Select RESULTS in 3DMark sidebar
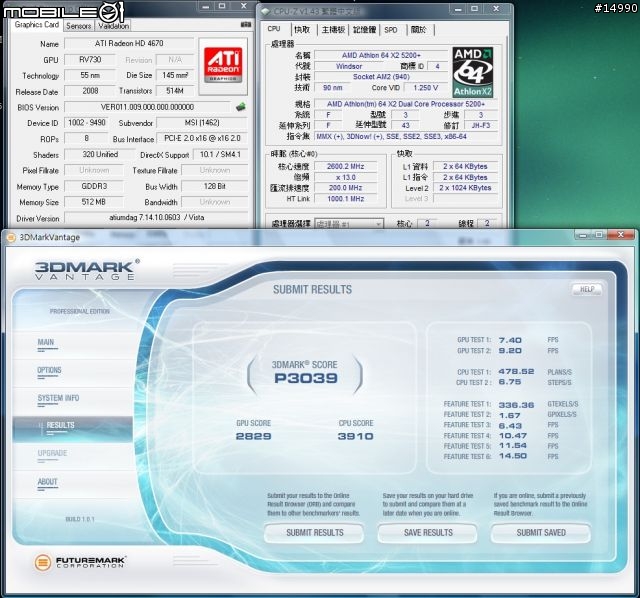The width and height of the screenshot is (640, 598). coord(73,429)
